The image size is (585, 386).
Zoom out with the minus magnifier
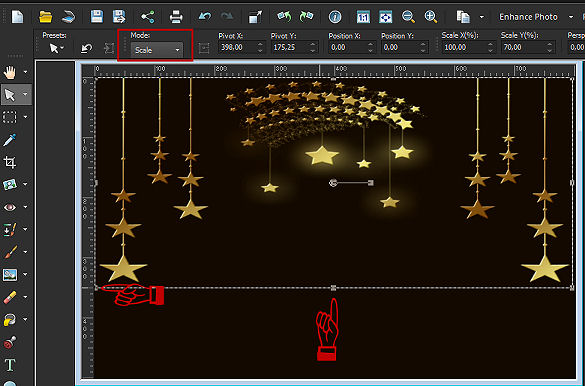point(408,17)
